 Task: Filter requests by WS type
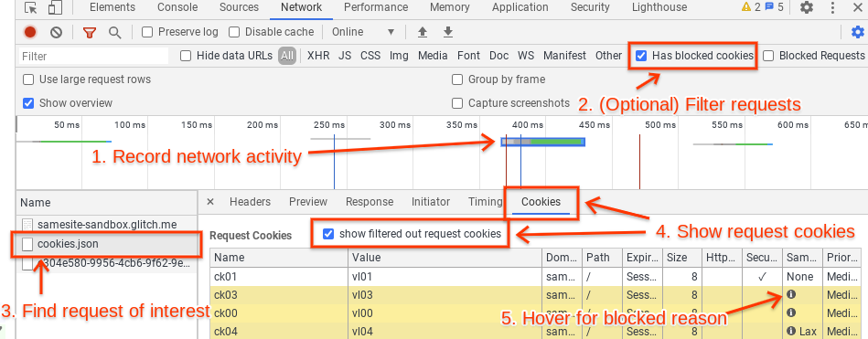(x=526, y=56)
